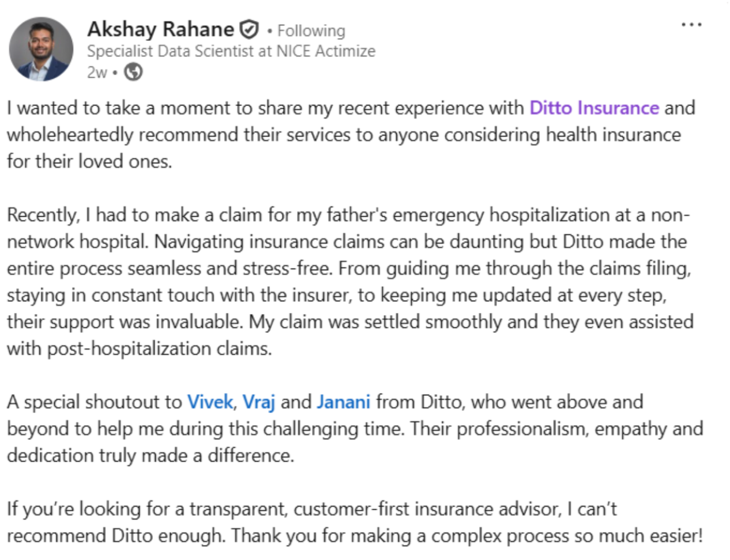Open Vraj's tagged profile

pos(260,402)
